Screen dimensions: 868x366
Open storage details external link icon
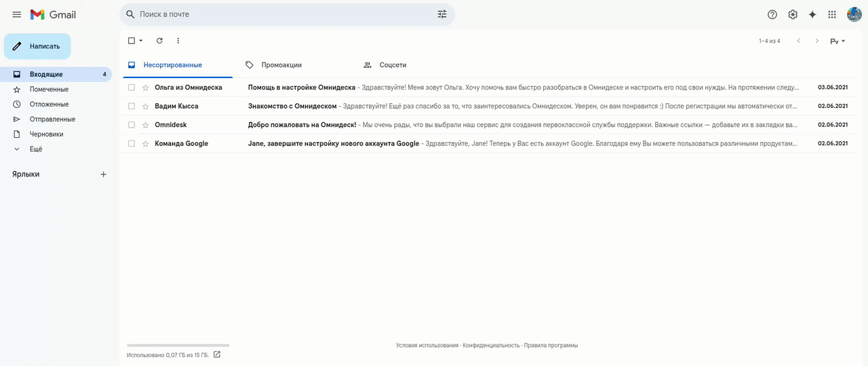point(217,354)
